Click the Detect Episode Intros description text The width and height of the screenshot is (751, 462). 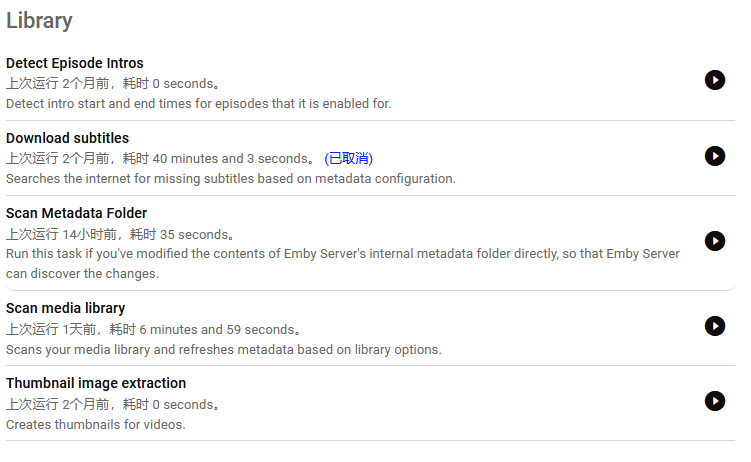click(x=198, y=103)
